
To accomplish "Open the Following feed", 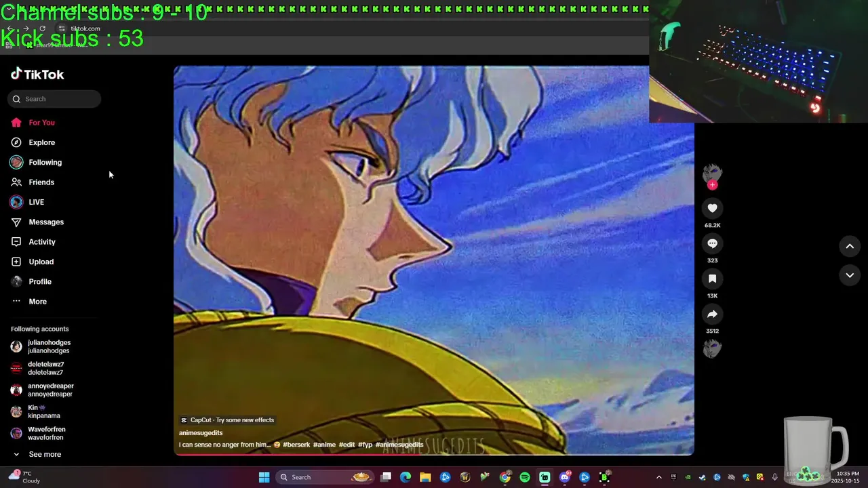I will click(x=36, y=163).
